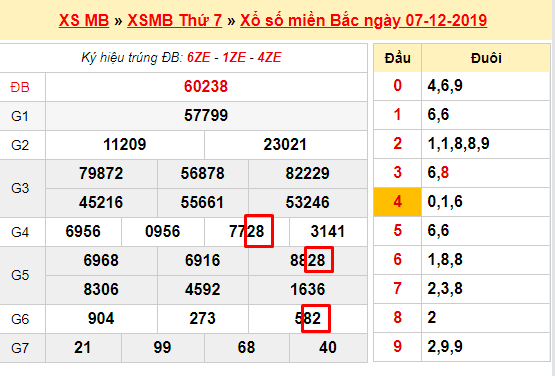The image size is (555, 376).
Task: Select the ĐB prize number 60238
Action: [206, 87]
